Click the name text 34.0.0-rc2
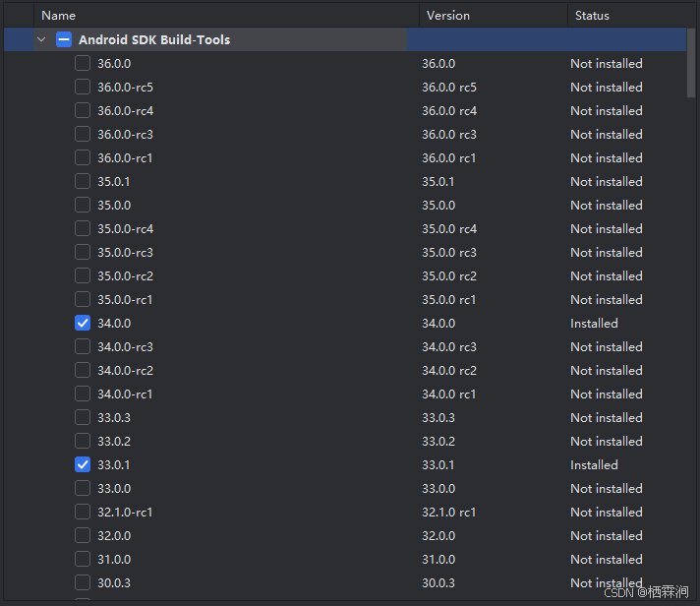Viewport: 700px width, 606px height. (126, 371)
